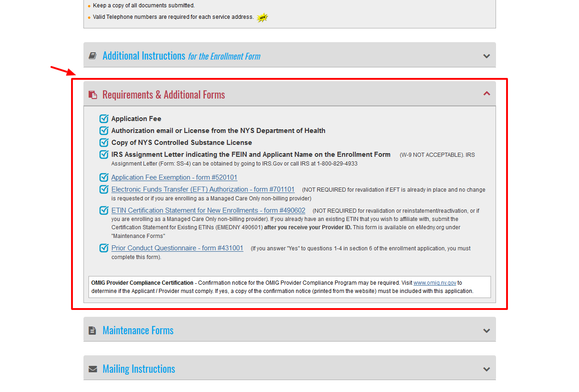The width and height of the screenshot is (579, 392).
Task: Click 'Valid Telephone numbers are required' text
Action: (173, 17)
